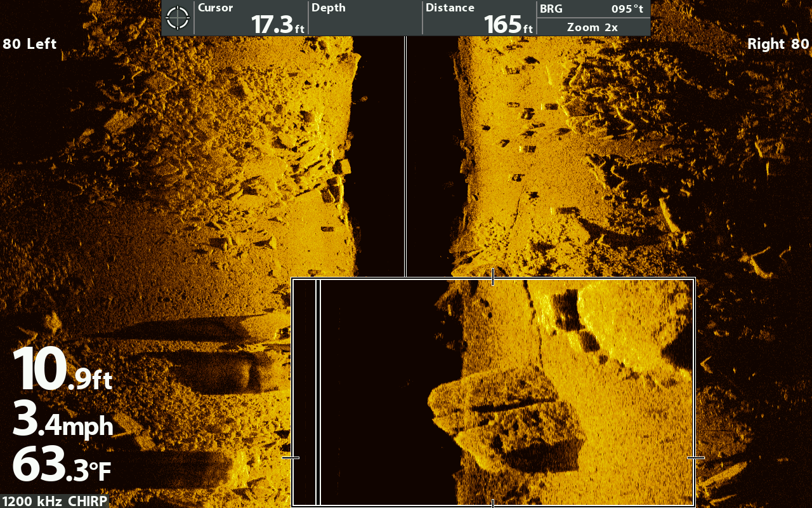Click the cursor crosshair icon in info bar
The image size is (812, 508).
[178, 18]
